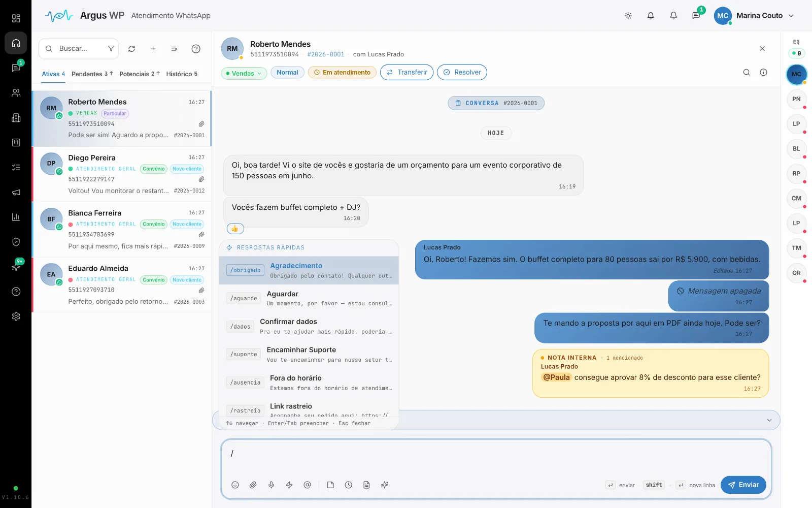Open Diego Pereira conversation
This screenshot has width=812, height=508.
click(122, 174)
